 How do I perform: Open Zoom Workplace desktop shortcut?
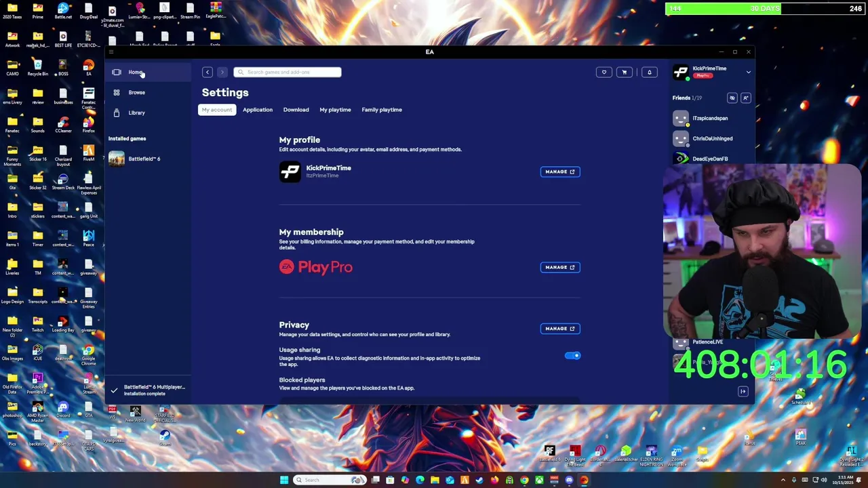(x=677, y=455)
